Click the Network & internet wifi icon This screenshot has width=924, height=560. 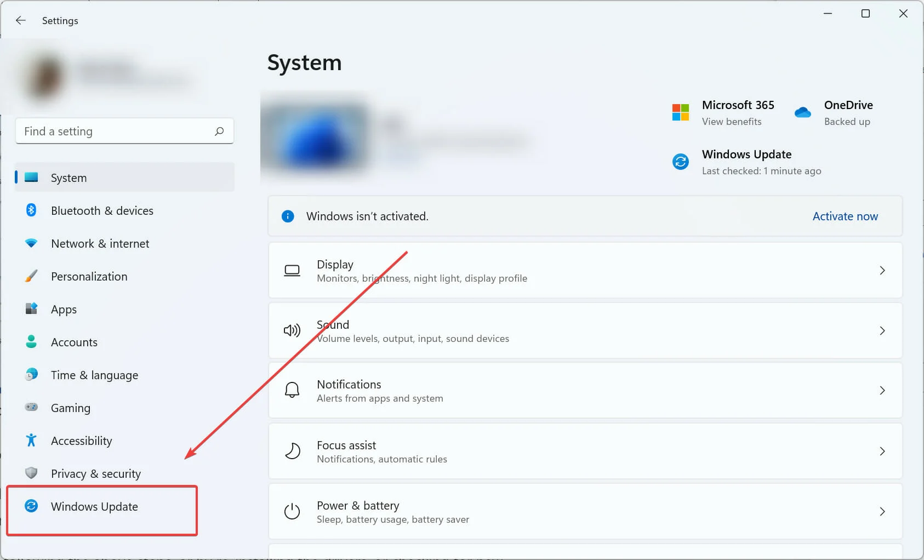click(x=31, y=243)
